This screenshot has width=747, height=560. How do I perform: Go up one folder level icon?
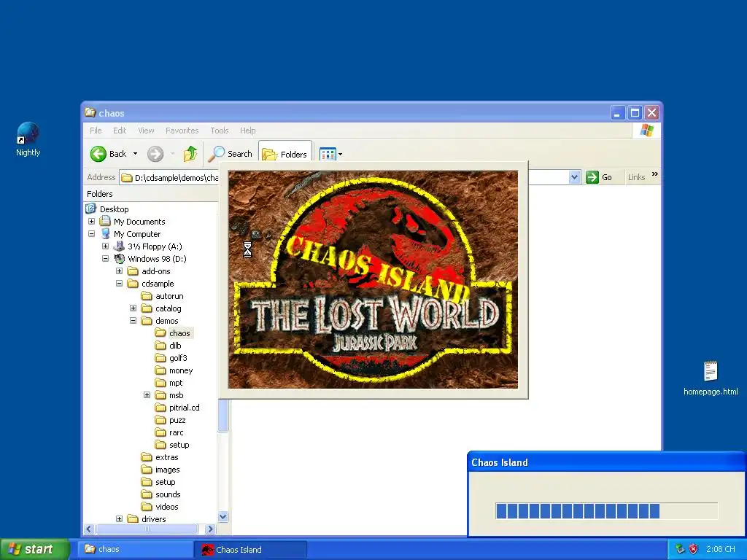pos(190,153)
